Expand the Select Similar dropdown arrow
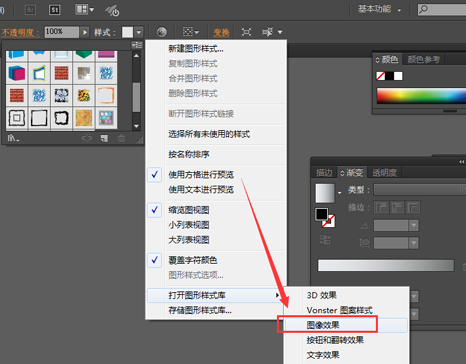The height and width of the screenshot is (364, 466). (x=280, y=32)
